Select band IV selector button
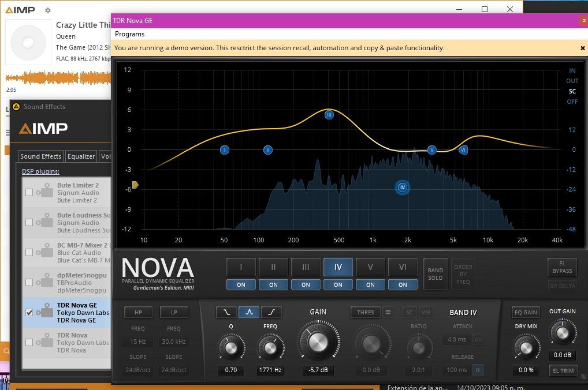Image resolution: width=588 pixels, height=390 pixels. click(x=338, y=267)
